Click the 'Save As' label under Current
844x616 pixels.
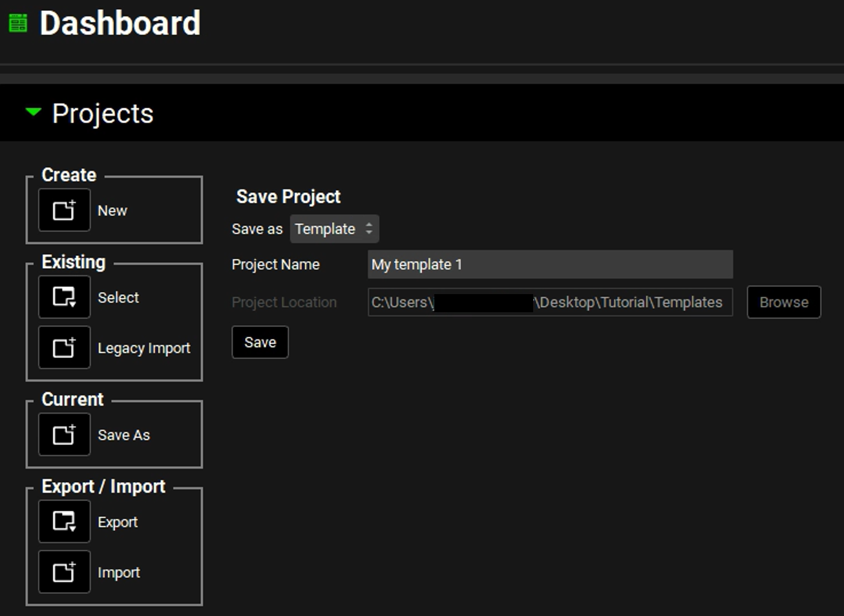point(123,435)
